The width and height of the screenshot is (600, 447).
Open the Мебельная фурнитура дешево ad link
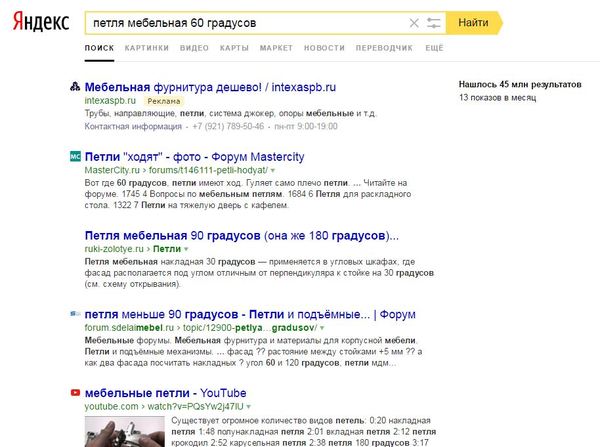coord(210,87)
